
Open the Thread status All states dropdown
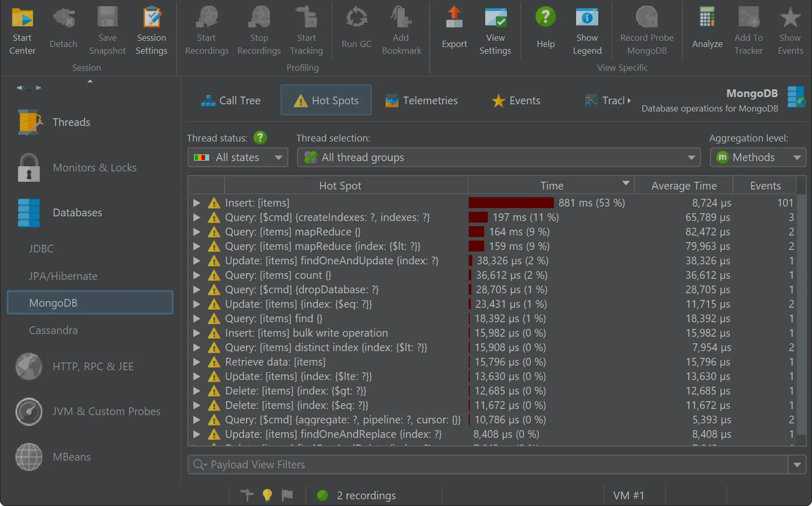coord(237,157)
